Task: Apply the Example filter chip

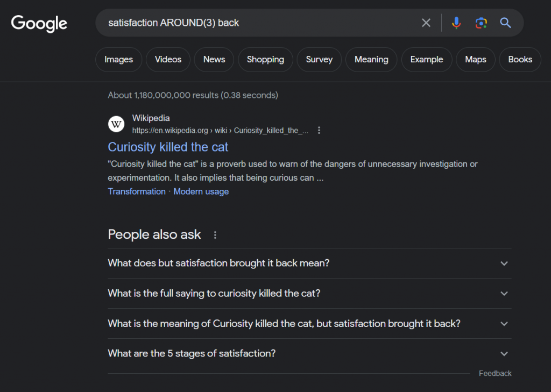Action: coord(427,60)
